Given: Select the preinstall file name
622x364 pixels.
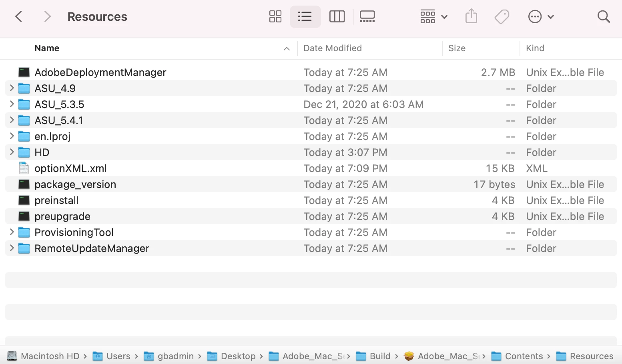Looking at the screenshot, I should tap(56, 200).
